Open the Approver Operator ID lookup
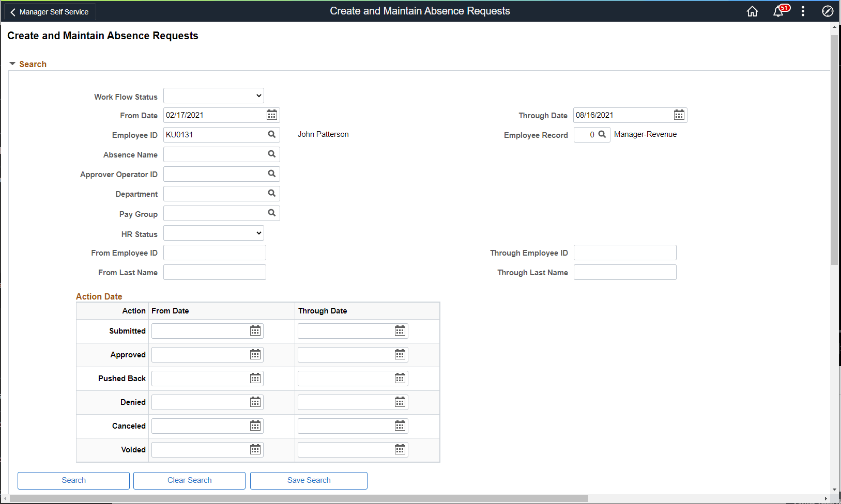The width and height of the screenshot is (841, 504). coord(272,174)
